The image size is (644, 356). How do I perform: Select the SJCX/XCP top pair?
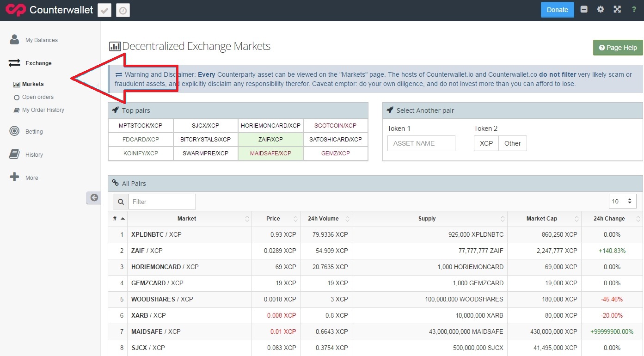(205, 126)
